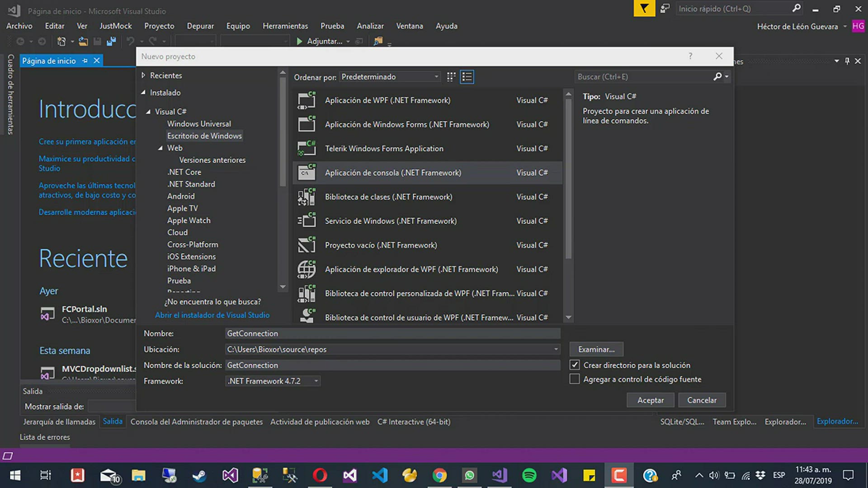Open Visual Studio Code from taskbar

[x=380, y=475]
